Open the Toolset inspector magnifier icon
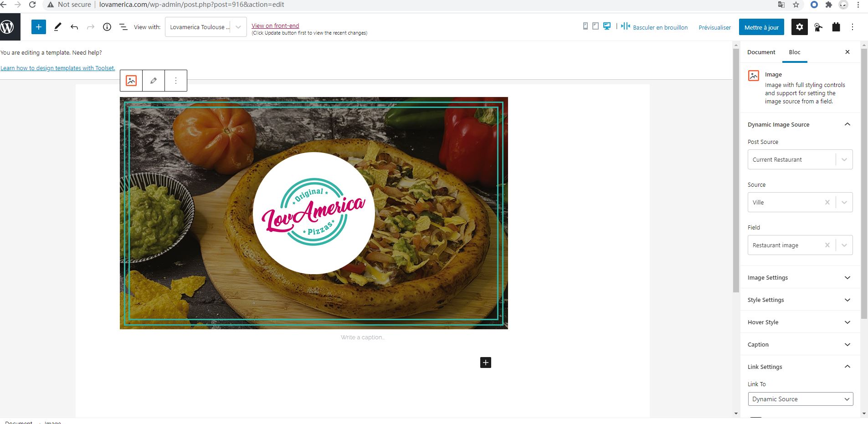 tap(818, 27)
